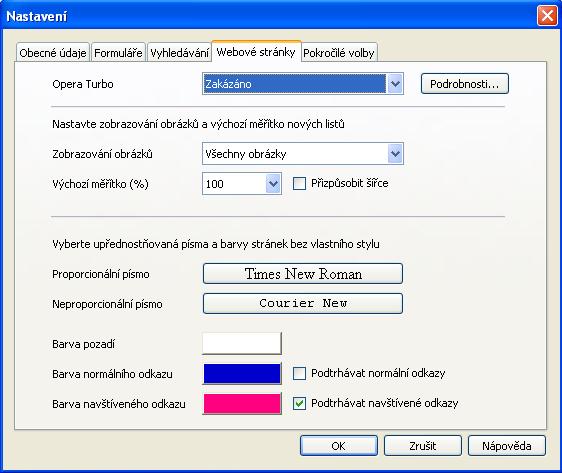Open the Zobrazování obrázků dropdown
Image resolution: width=562 pixels, height=473 pixels.
303,154
